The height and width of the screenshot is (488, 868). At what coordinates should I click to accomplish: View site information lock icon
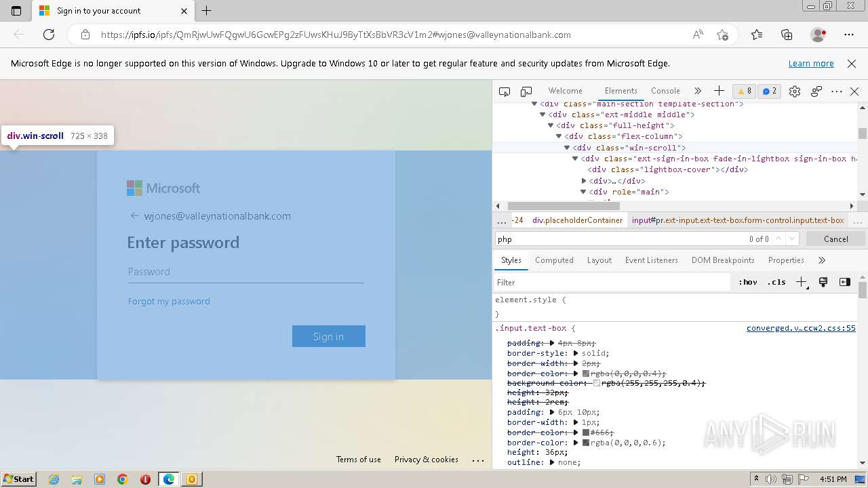click(x=85, y=35)
